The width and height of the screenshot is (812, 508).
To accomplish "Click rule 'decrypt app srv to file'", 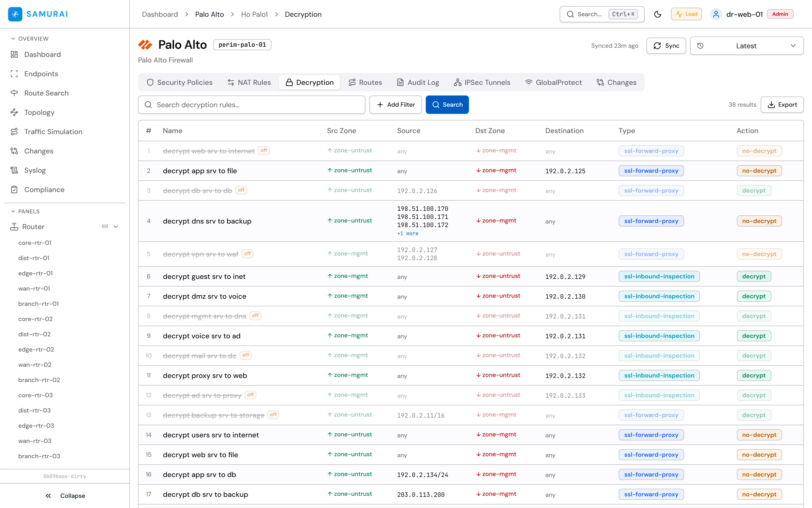I will coord(200,171).
